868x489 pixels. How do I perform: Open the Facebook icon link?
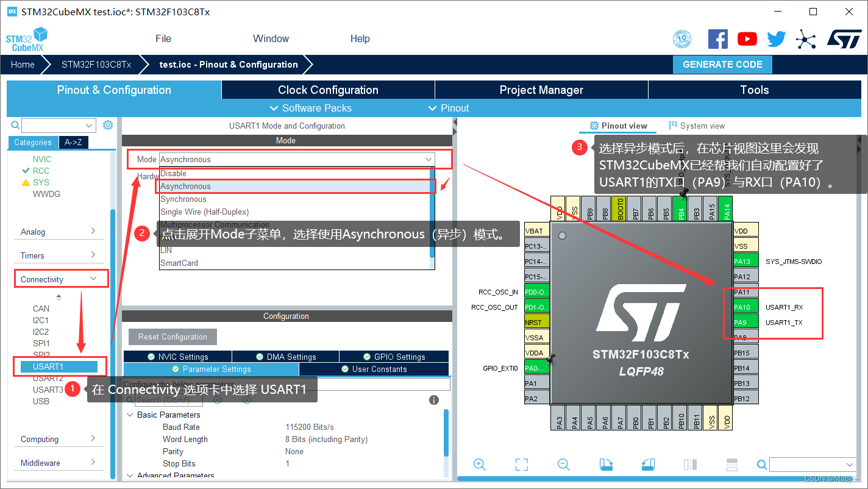click(x=718, y=39)
